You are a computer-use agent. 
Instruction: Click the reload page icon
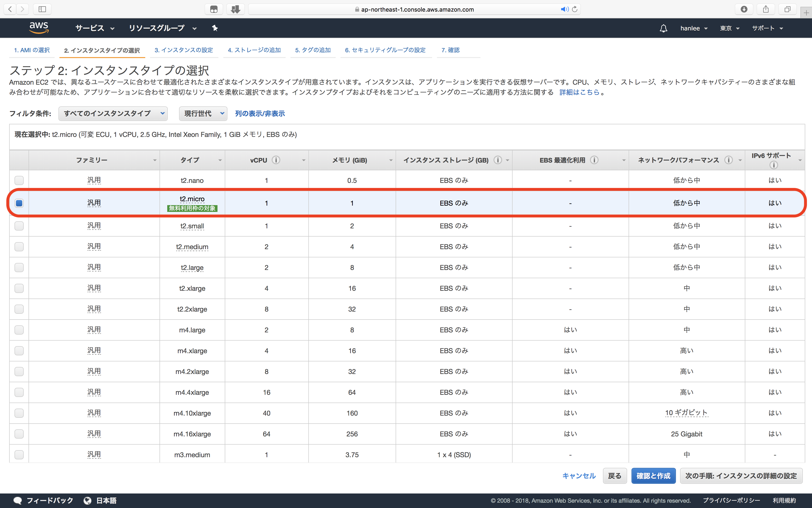pyautogui.click(x=575, y=9)
